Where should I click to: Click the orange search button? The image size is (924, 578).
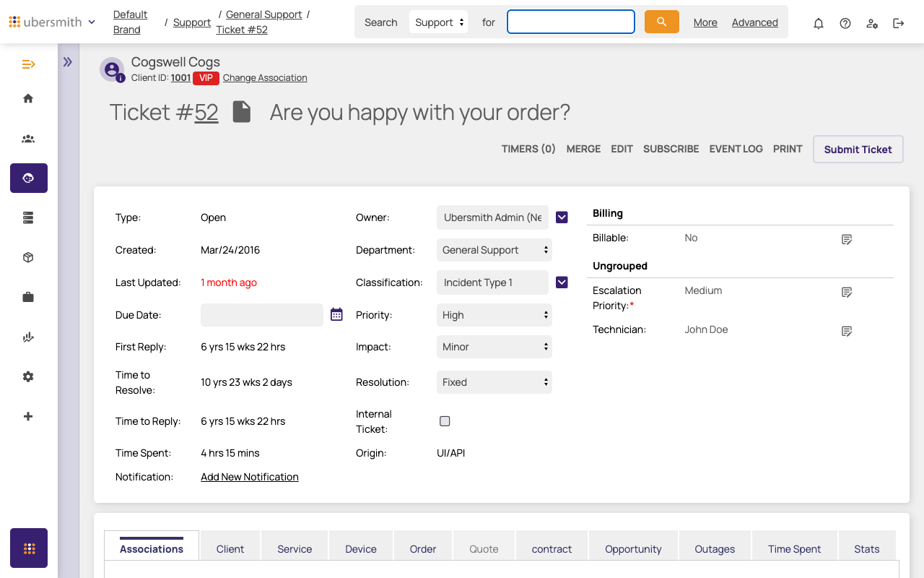[661, 22]
